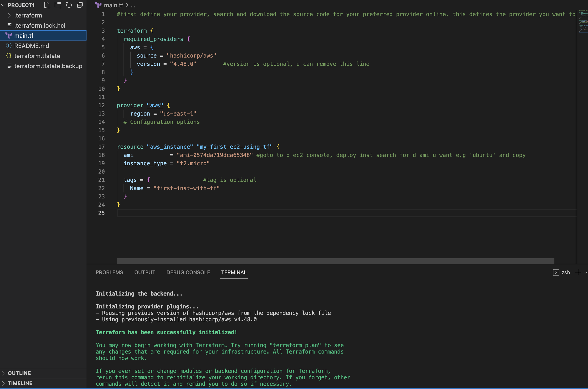The height and width of the screenshot is (389, 588).
Task: Click the plus icon to launch a new terminal
Action: [x=578, y=272]
